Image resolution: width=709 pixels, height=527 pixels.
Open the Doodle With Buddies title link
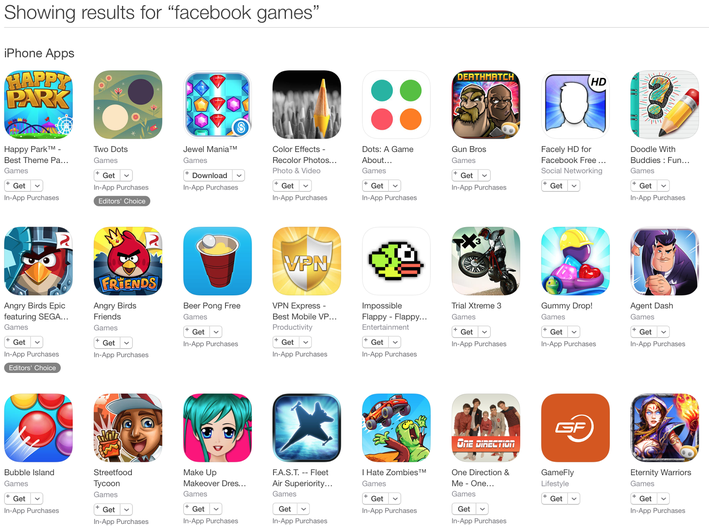tap(660, 155)
